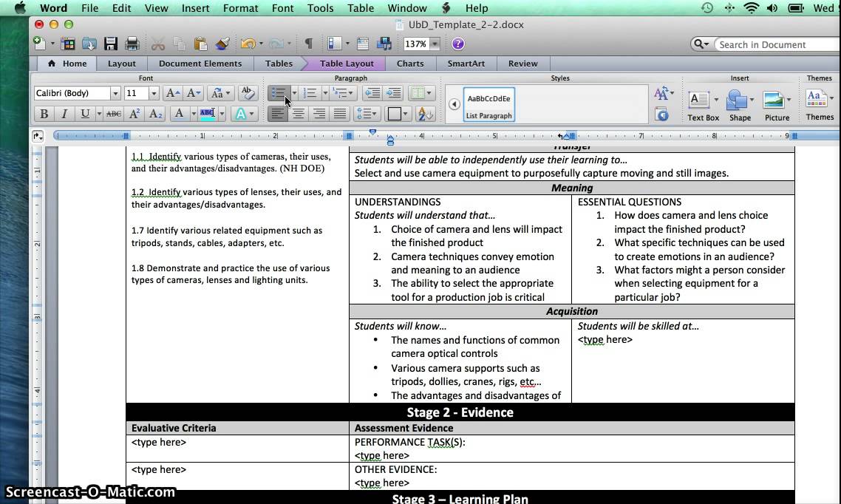This screenshot has width=841, height=504.
Task: Create a new blank document
Action: (40, 44)
